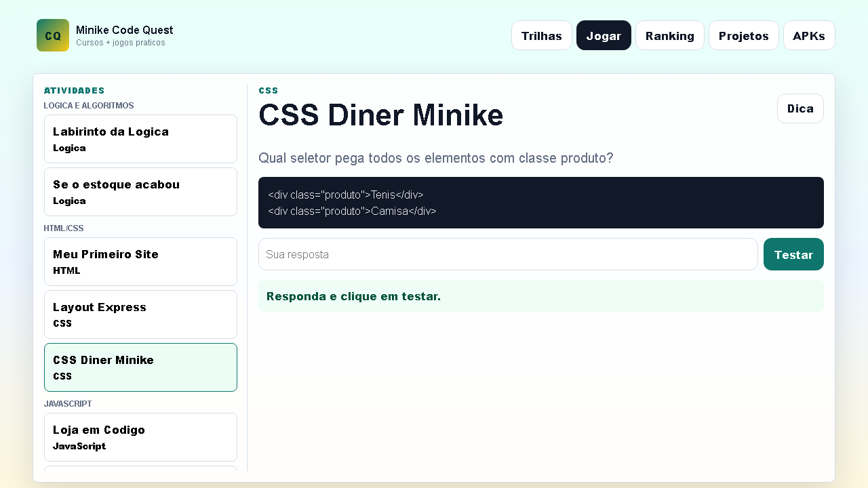Viewport: 868px width, 488px height.
Task: Go to the Projetos tab
Action: point(744,35)
